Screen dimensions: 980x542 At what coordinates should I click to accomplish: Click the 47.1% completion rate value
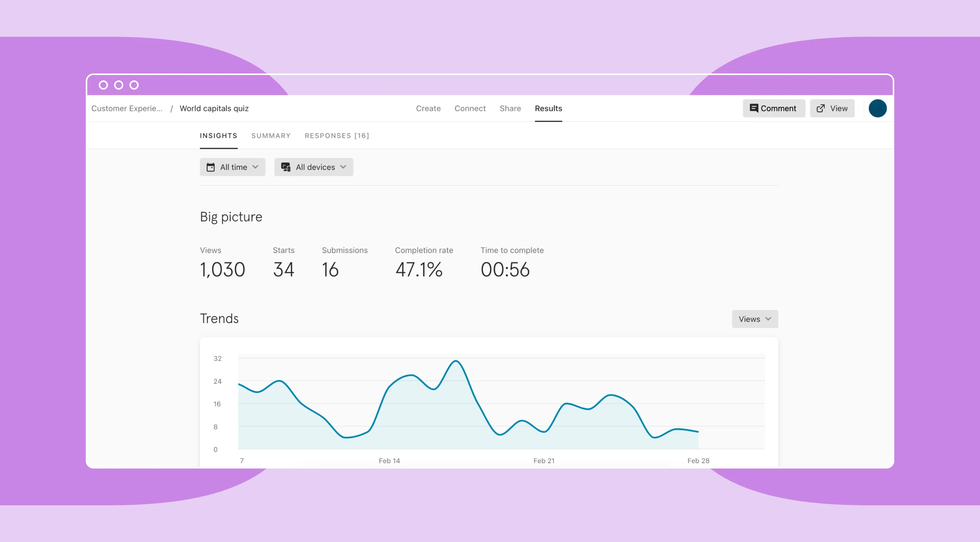click(x=419, y=269)
